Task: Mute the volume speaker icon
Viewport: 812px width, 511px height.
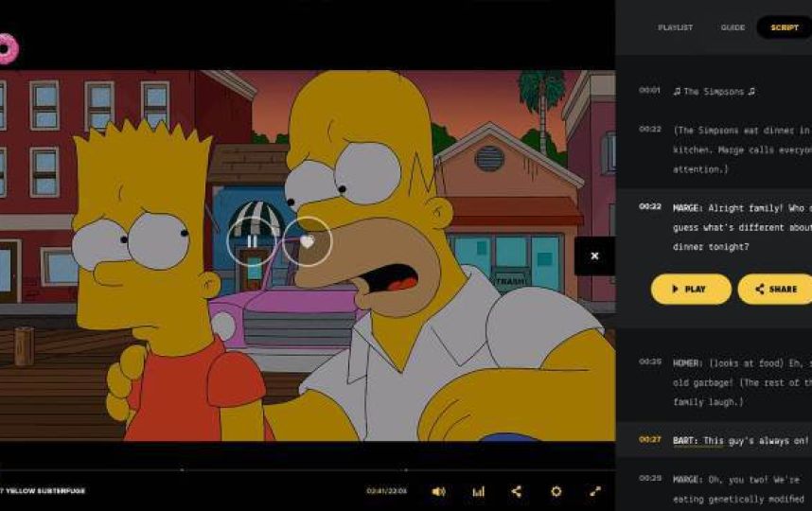Action: point(438,491)
